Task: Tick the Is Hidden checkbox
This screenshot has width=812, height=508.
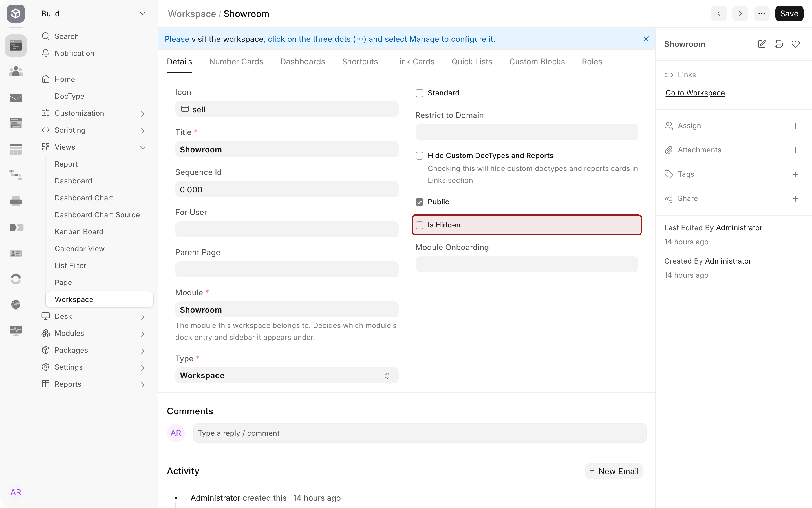Action: click(x=420, y=225)
